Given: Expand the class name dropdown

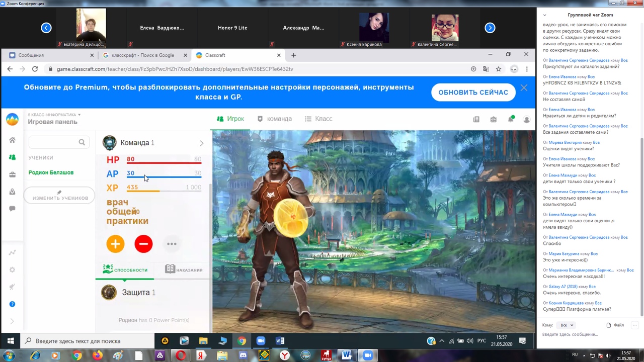Looking at the screenshot, I should point(54,115).
